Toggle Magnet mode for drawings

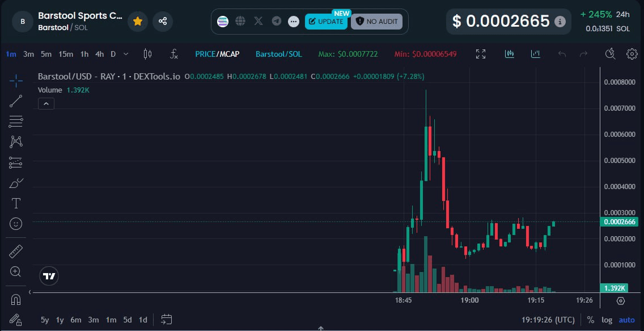click(16, 300)
